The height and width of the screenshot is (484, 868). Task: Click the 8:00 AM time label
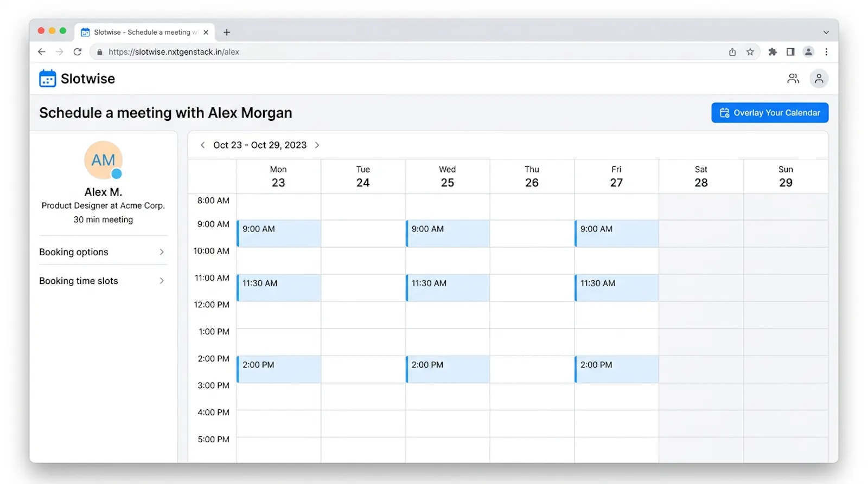(x=213, y=201)
